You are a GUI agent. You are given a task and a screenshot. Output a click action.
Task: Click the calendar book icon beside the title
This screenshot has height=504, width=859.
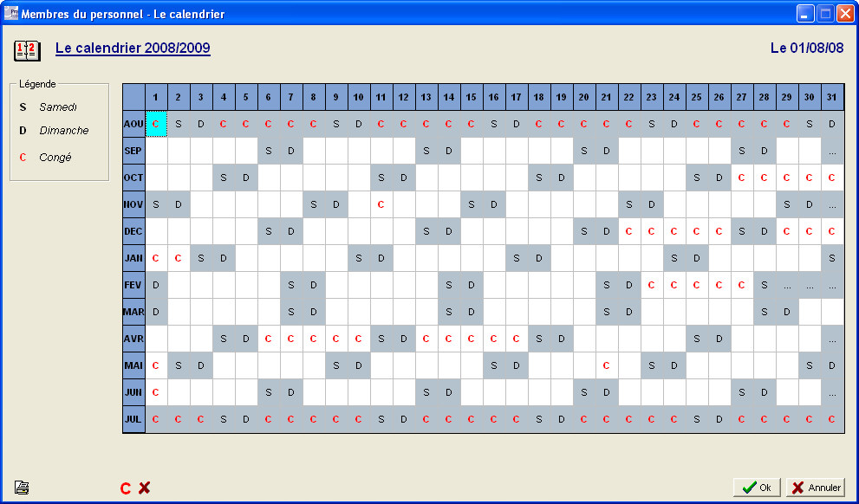[27, 50]
